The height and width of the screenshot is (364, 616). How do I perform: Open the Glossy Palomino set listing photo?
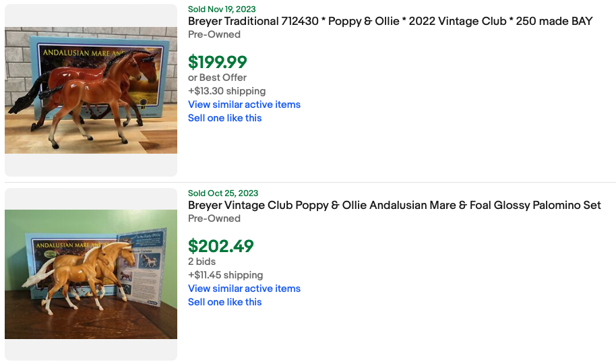click(91, 274)
